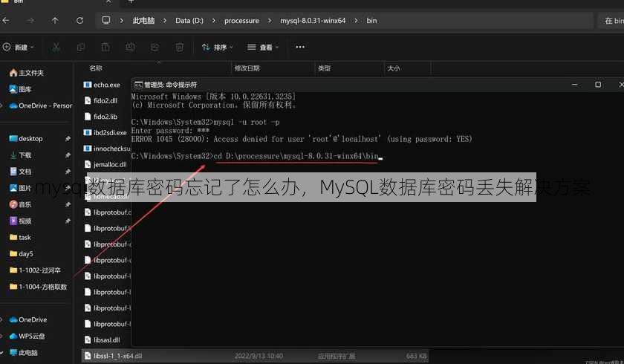Click the search box at top right

pos(611,20)
